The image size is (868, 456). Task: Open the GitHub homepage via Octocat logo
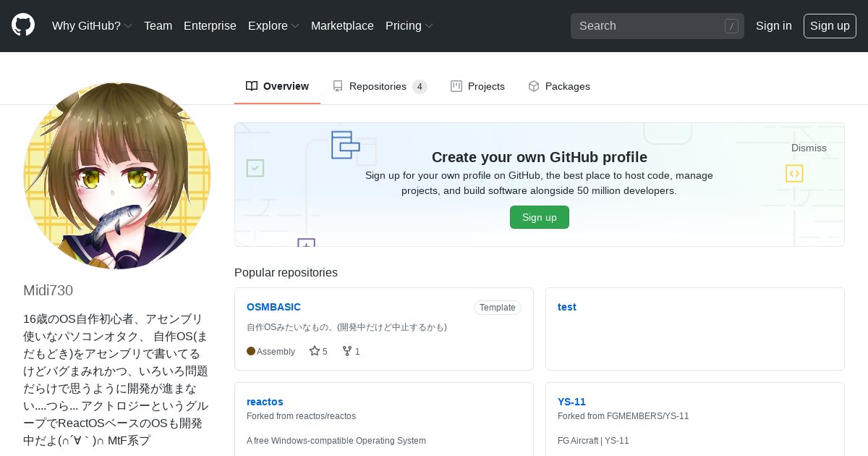tap(23, 25)
